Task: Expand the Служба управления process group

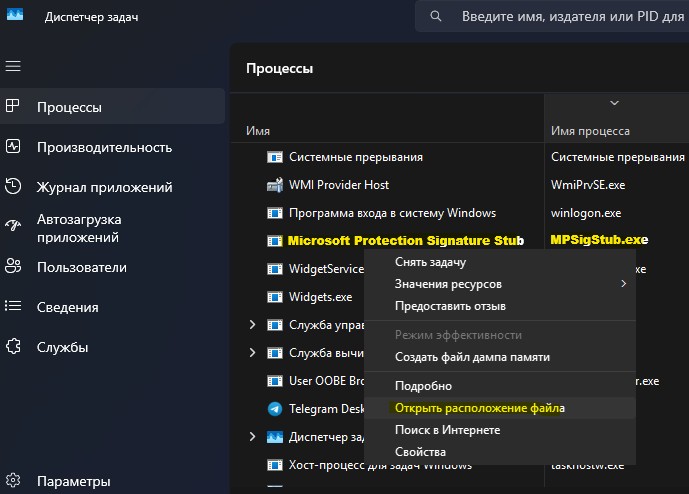Action: point(252,325)
